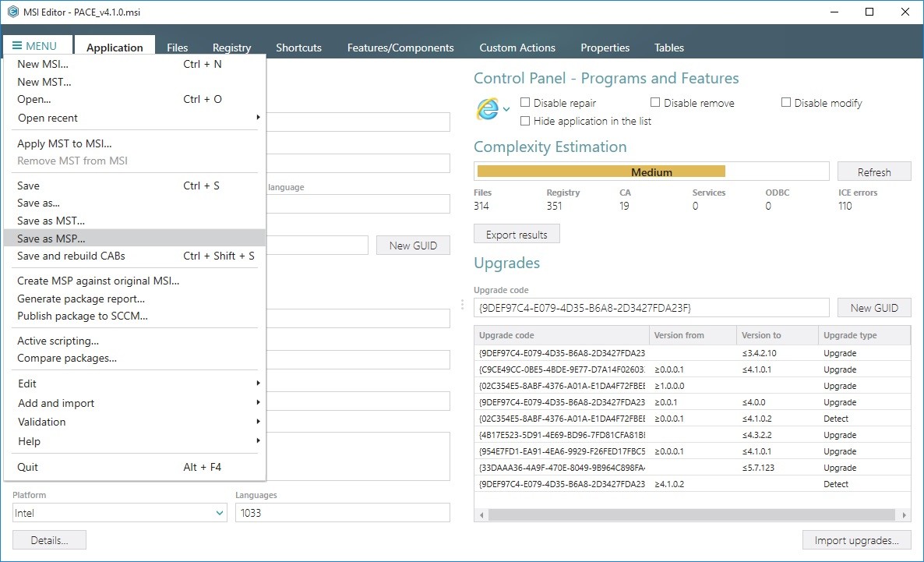Click the Version from column header
Viewport: 924px width, 562px height.
click(693, 335)
